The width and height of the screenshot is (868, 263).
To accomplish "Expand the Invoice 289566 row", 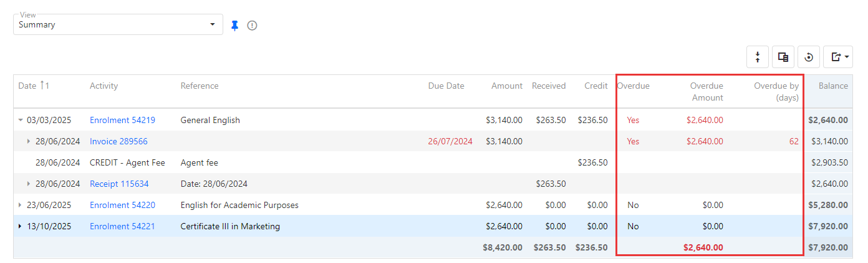I will [29, 141].
